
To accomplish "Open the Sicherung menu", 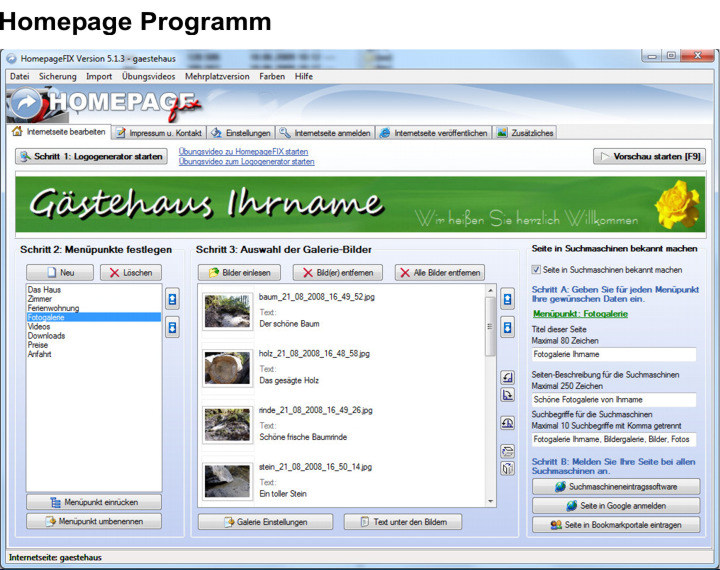I will [57, 76].
